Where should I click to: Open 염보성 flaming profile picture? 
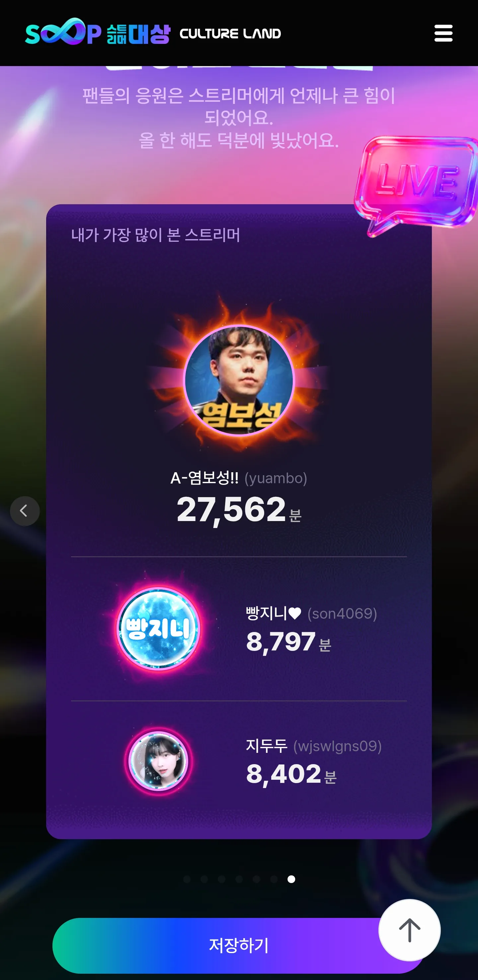pos(239,380)
